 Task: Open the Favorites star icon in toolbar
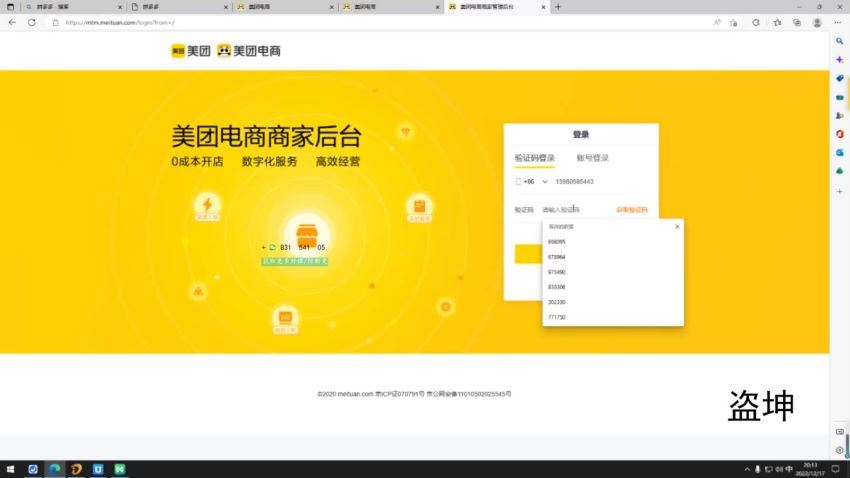[777, 22]
